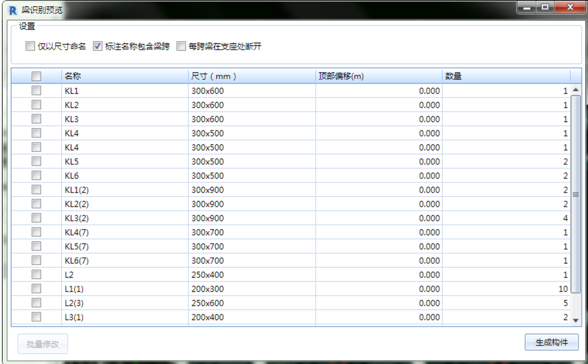The height and width of the screenshot is (364, 588).
Task: Select the KL3 name cell
Action: (125, 119)
